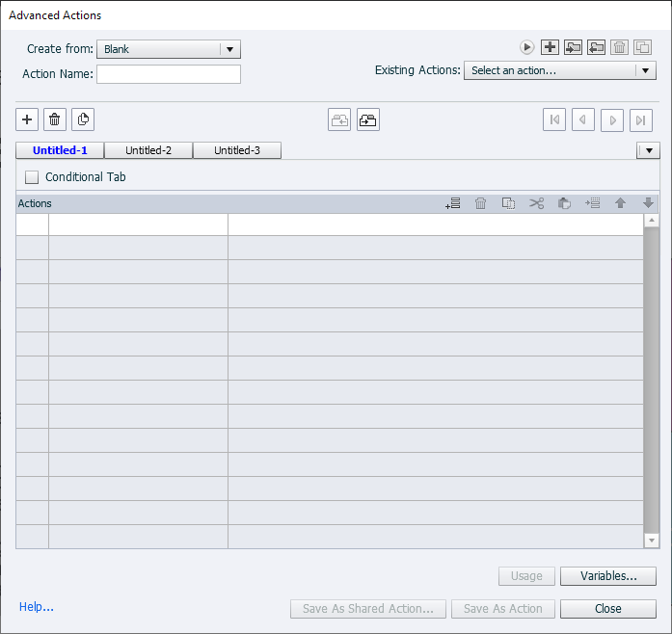Click paste icon in Actions header
This screenshot has width=672, height=634.
click(x=564, y=203)
